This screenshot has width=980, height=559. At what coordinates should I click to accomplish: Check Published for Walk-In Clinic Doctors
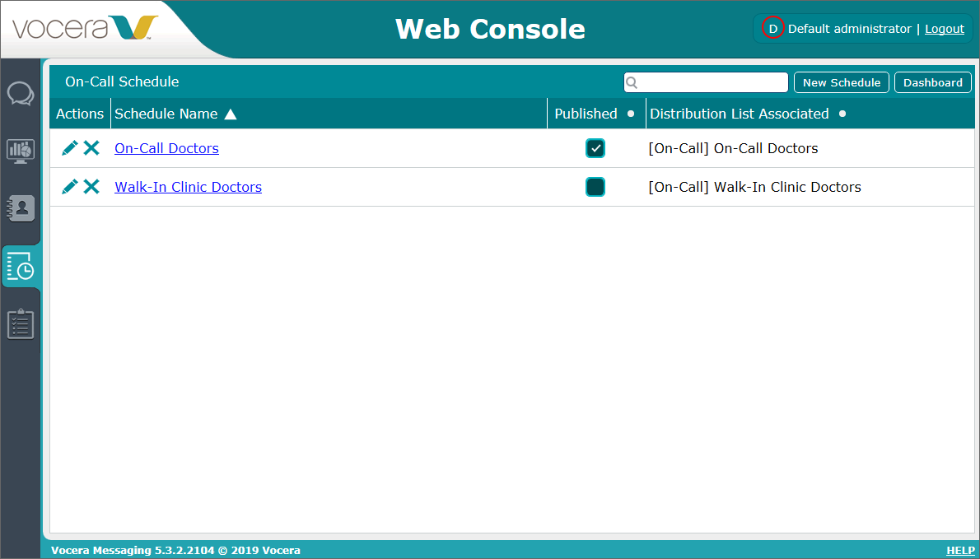point(595,187)
